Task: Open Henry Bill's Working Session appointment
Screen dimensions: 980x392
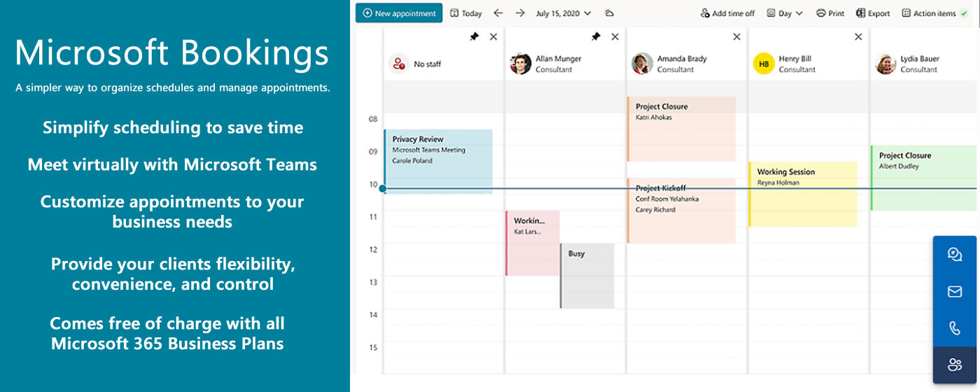Action: tap(803, 194)
